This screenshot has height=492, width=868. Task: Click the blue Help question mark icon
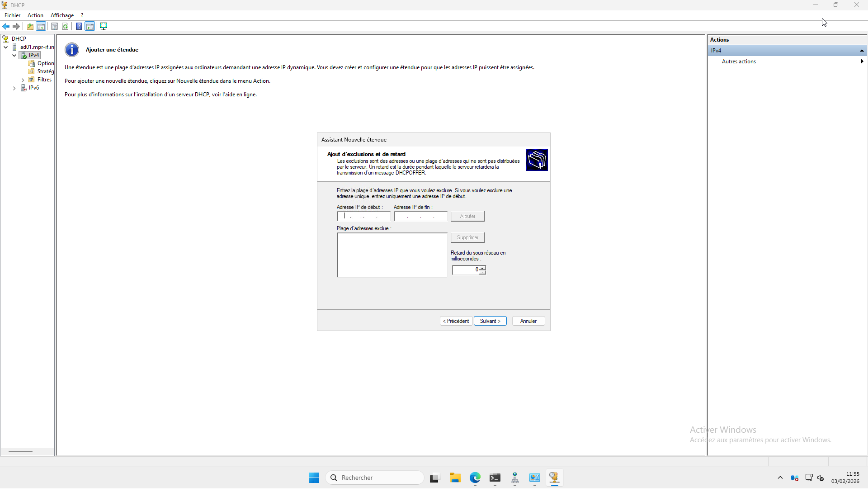pyautogui.click(x=79, y=26)
